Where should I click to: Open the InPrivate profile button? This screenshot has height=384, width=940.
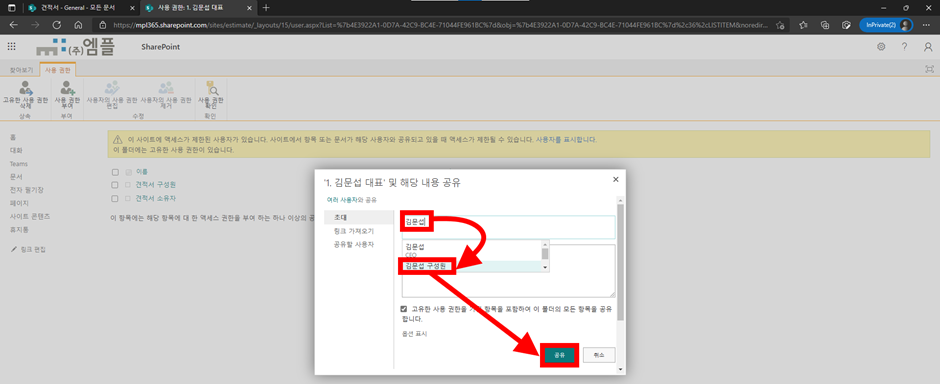886,25
